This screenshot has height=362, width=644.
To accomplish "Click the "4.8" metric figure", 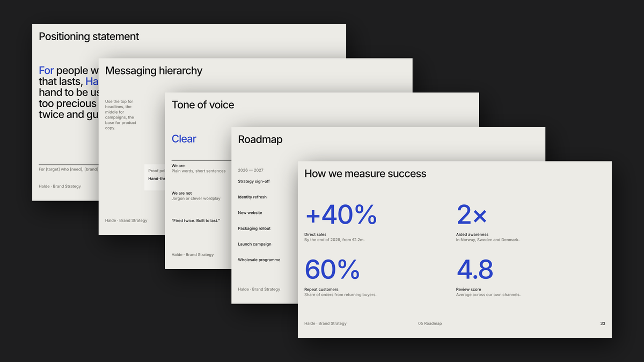I will pos(475,270).
